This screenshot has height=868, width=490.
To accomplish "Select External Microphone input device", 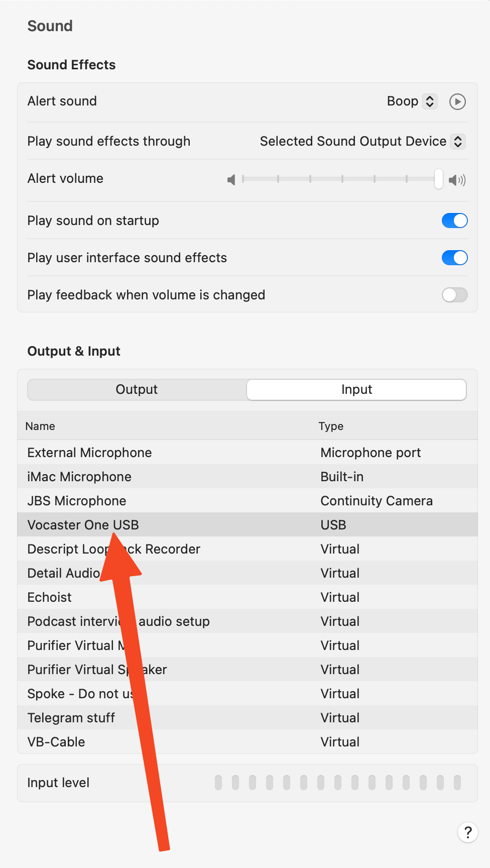I will pos(248,452).
